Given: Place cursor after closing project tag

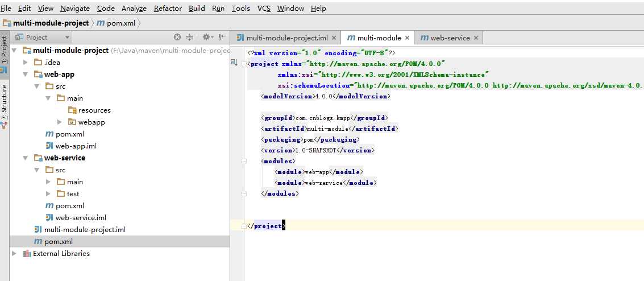Looking at the screenshot, I should click(285, 226).
